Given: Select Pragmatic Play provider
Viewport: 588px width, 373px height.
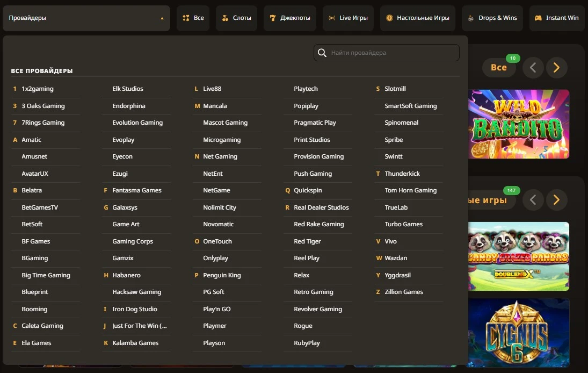Looking at the screenshot, I should (x=315, y=123).
